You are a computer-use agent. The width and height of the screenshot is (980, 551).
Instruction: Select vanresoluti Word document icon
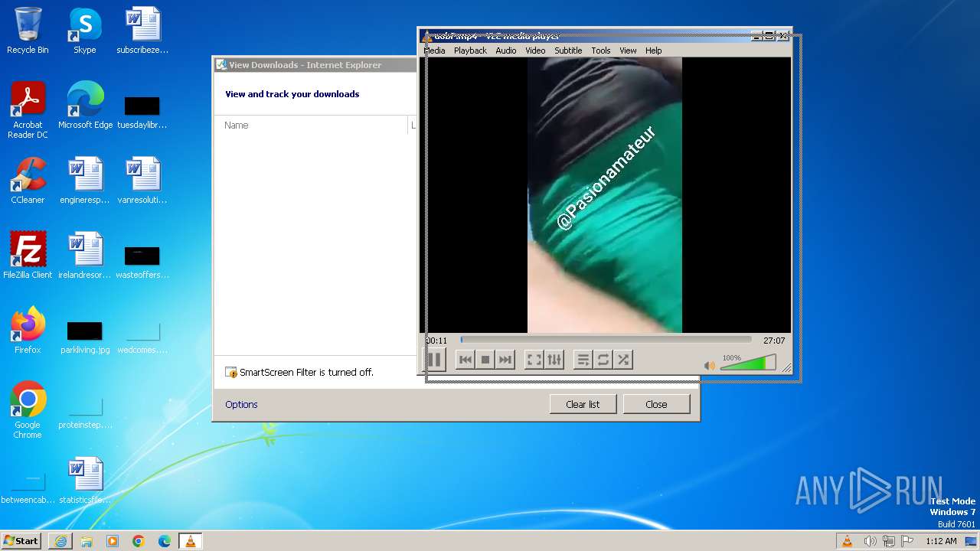tap(142, 181)
